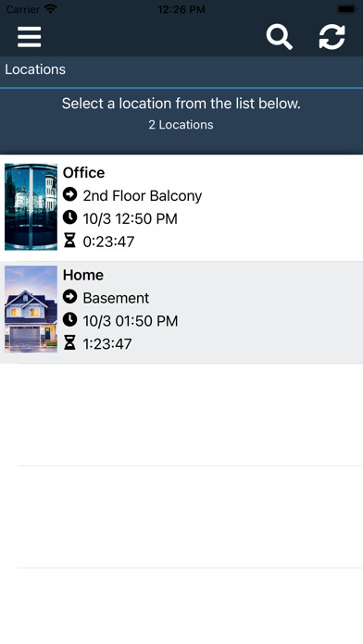This screenshot has width=363, height=644.
Task: Click the clock icon in Office row
Action: [69, 217]
